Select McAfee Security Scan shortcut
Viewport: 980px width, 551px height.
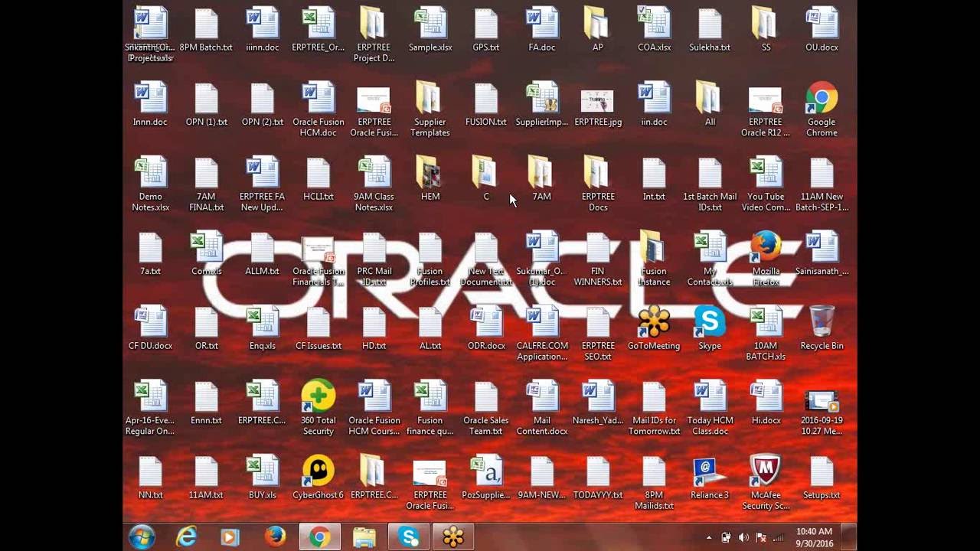[766, 482]
